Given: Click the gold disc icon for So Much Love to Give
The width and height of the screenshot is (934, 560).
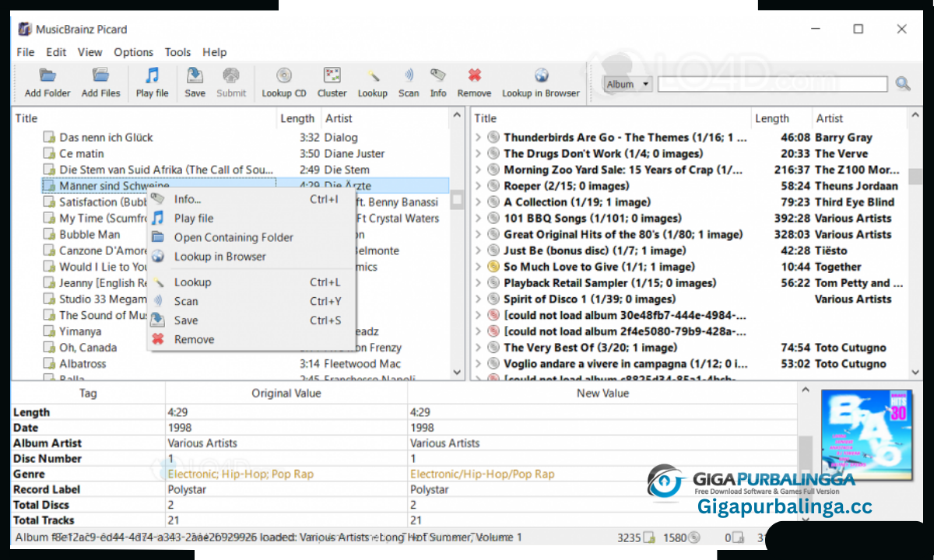Looking at the screenshot, I should [x=493, y=267].
